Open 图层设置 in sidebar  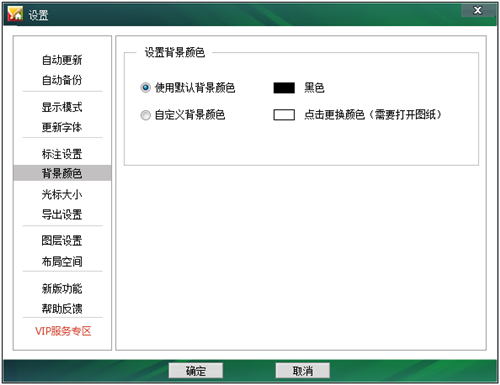62,241
